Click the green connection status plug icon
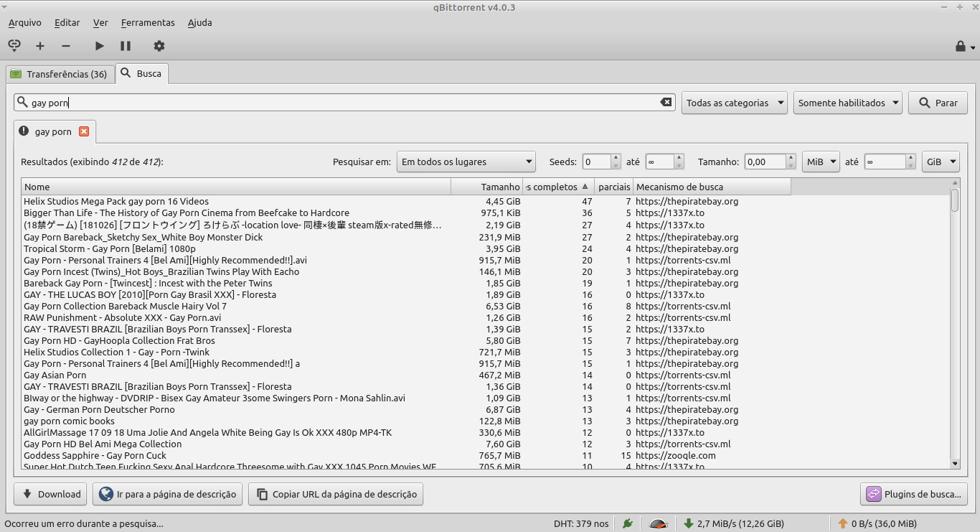The width and height of the screenshot is (980, 532). (627, 523)
